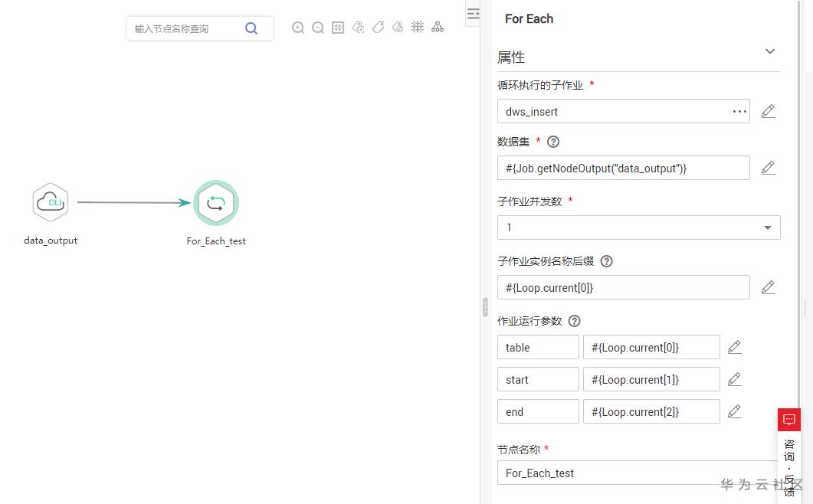
Task: Click the panel resize handle grip
Action: click(x=485, y=307)
